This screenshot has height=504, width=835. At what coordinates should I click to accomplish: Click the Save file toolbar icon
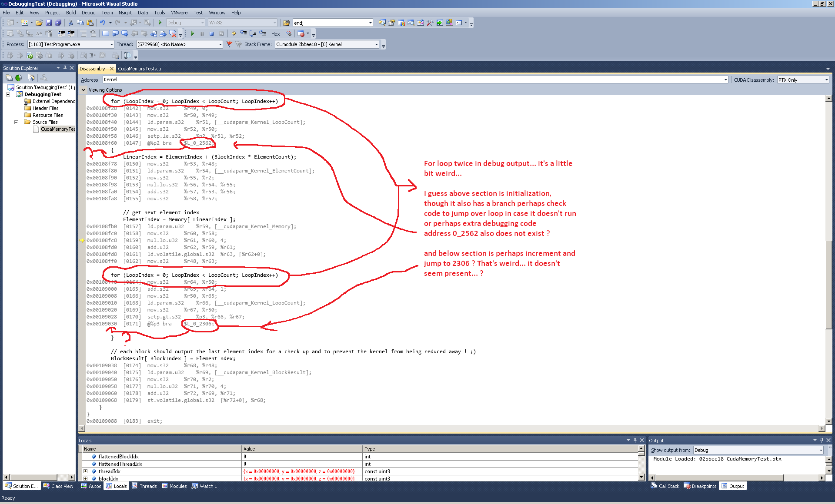(x=49, y=23)
